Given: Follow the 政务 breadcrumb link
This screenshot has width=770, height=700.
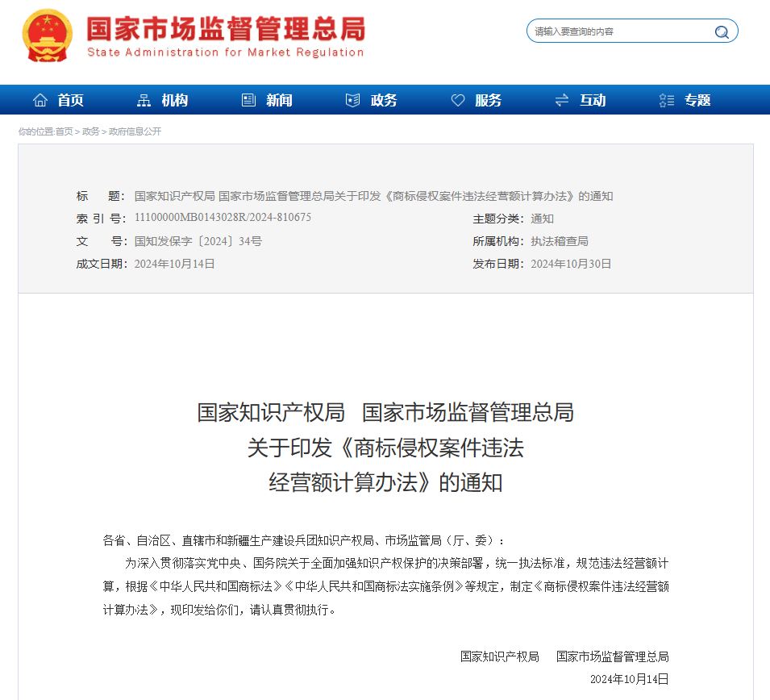Looking at the screenshot, I should (x=90, y=131).
